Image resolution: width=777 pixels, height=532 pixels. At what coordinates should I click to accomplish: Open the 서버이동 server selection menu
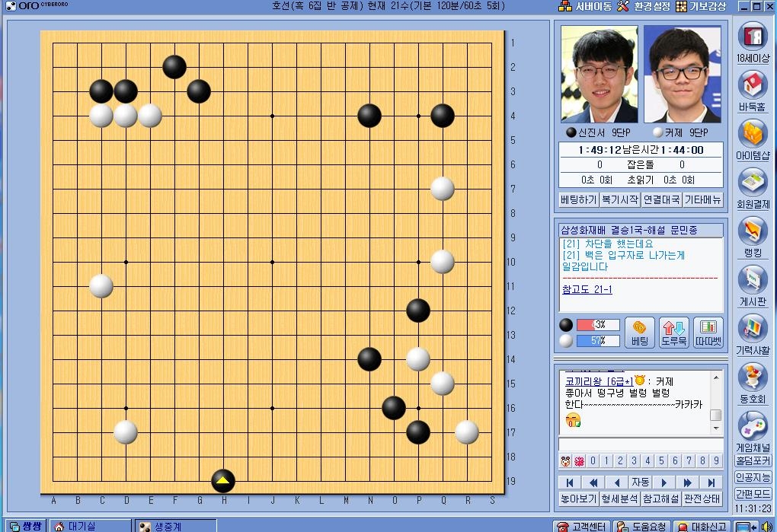click(585, 6)
